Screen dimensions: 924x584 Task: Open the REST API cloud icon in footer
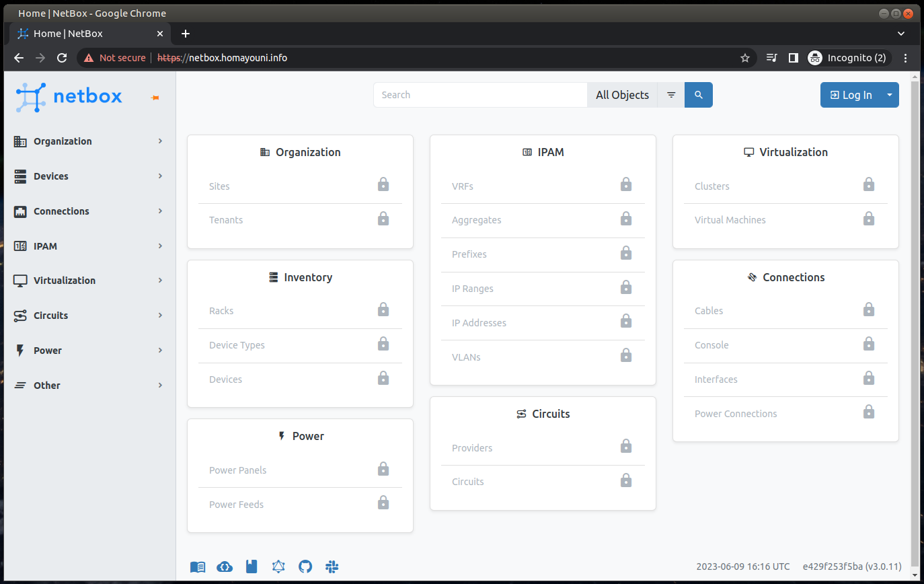point(225,567)
